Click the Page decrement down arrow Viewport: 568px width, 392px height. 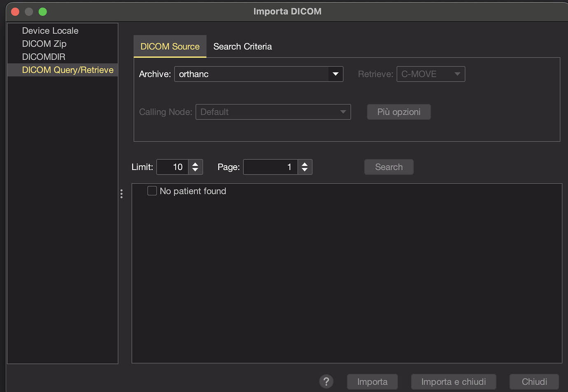[x=305, y=170]
